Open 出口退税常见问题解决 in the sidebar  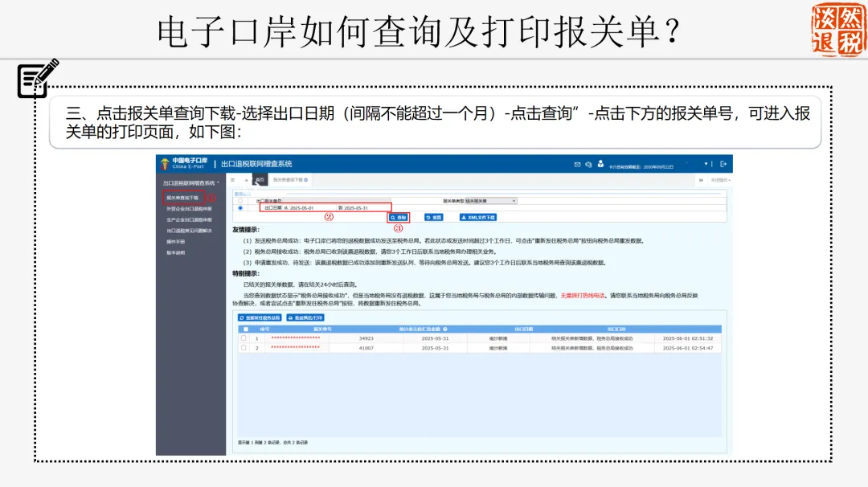pyautogui.click(x=190, y=231)
